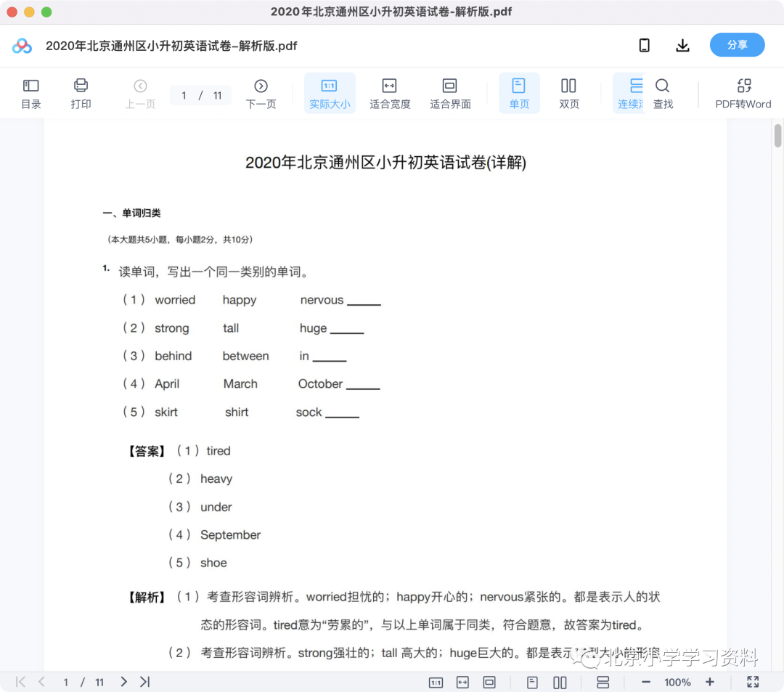Click bottom bar continuous scroll icon

point(603,682)
